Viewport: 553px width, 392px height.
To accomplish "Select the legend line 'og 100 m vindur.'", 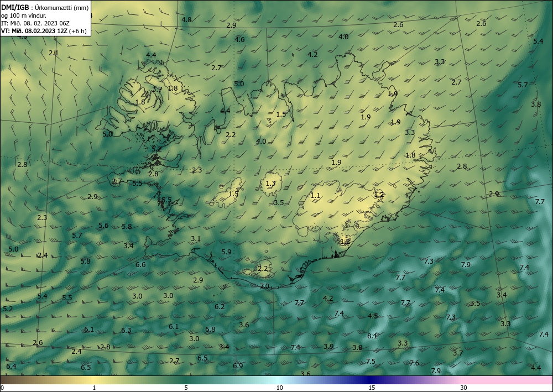I will click(x=24, y=15).
